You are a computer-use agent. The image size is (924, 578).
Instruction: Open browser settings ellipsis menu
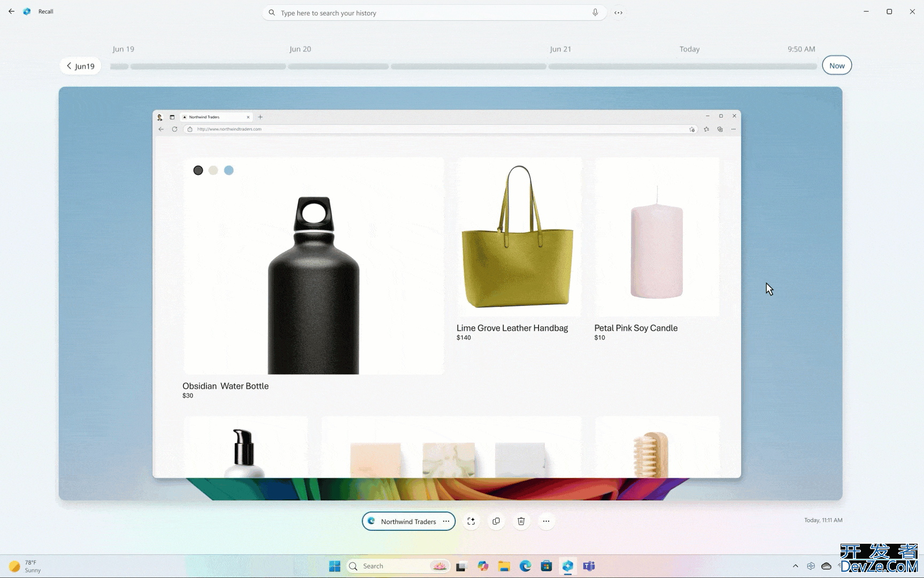[733, 129]
